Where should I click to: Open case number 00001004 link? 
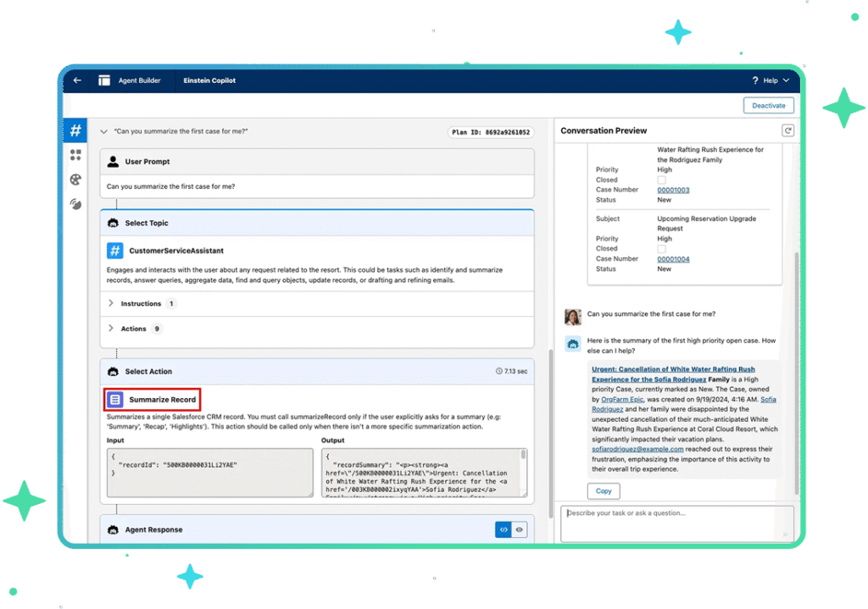click(x=673, y=259)
